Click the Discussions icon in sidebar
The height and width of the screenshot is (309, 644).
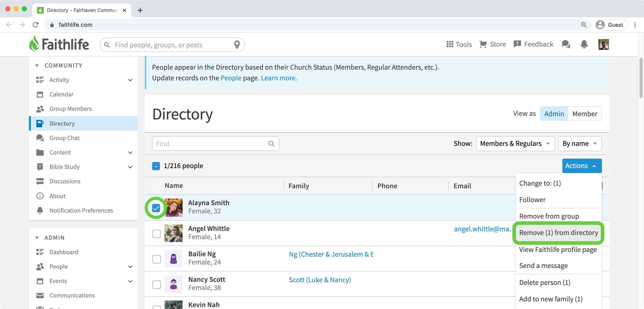[40, 181]
